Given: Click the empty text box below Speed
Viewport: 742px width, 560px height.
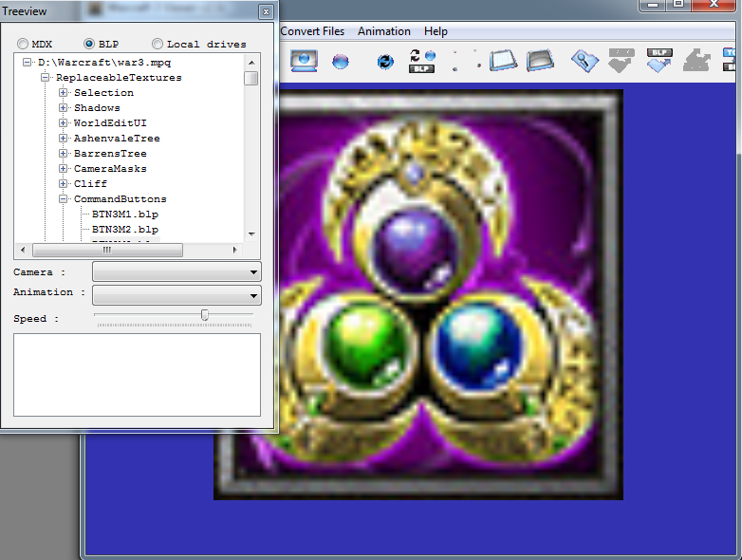Looking at the screenshot, I should (x=138, y=375).
